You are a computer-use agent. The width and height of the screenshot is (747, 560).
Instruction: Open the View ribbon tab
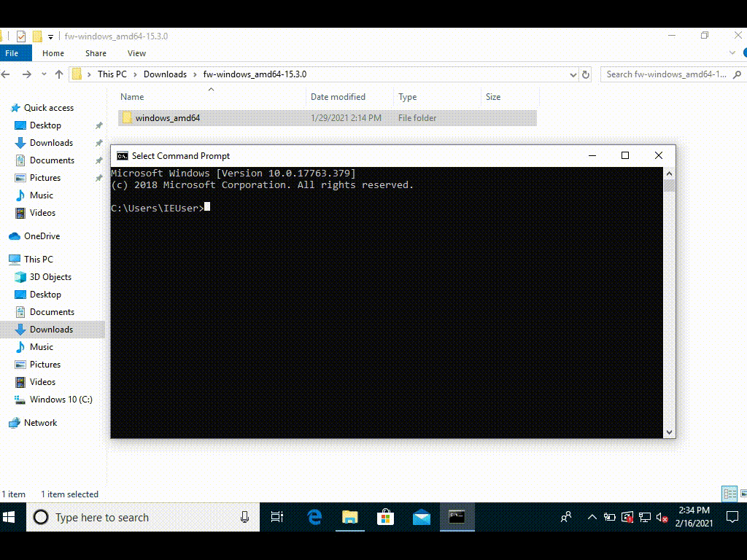(136, 53)
